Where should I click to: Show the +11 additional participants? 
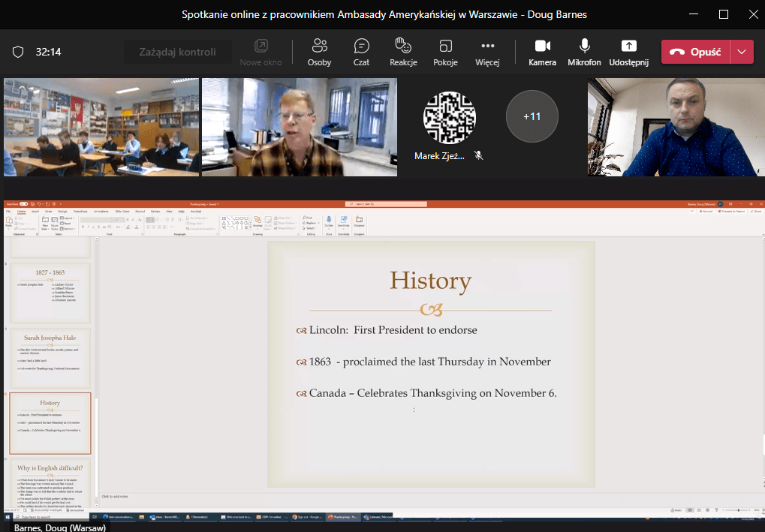532,116
